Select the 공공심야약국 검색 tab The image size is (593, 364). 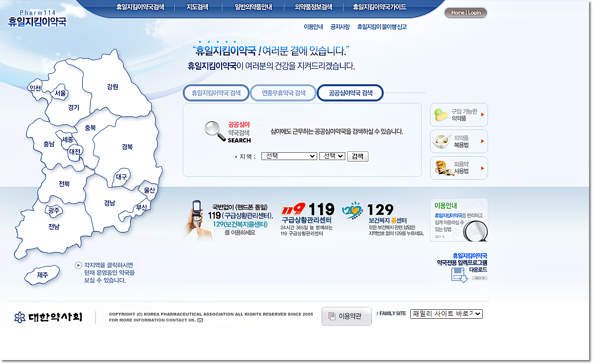point(350,93)
